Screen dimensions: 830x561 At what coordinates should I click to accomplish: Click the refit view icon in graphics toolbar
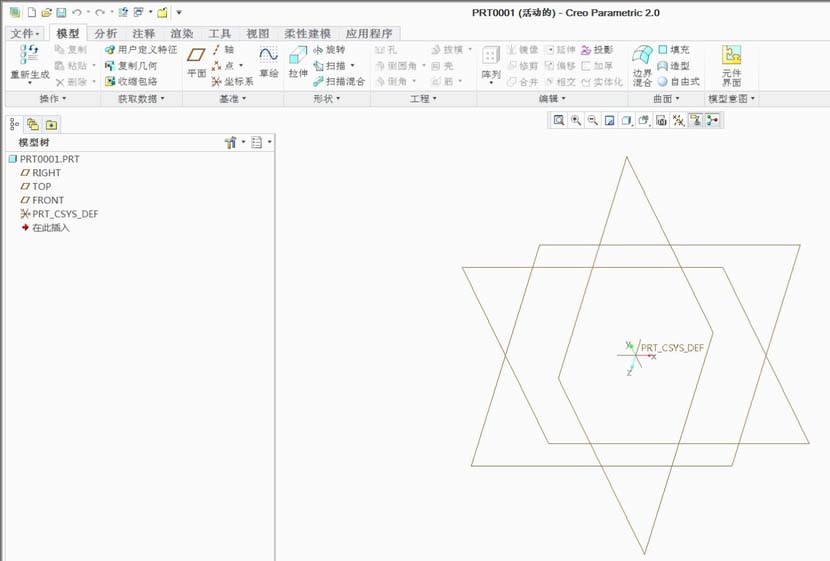tap(558, 121)
